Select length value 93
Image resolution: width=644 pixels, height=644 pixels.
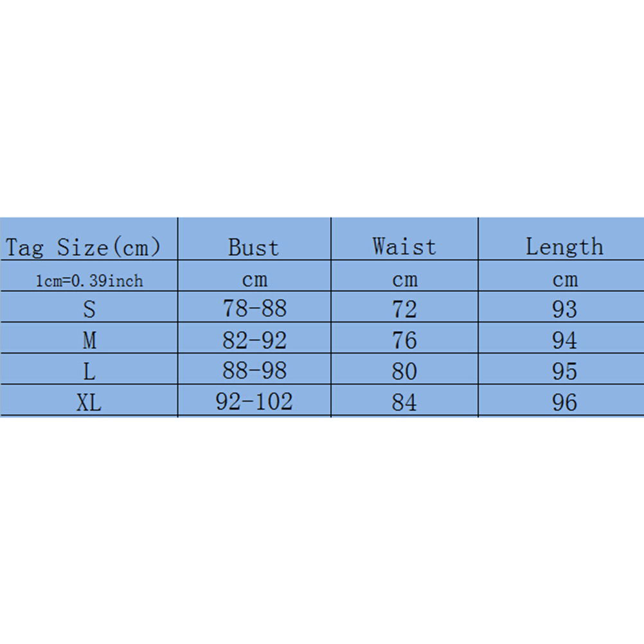pos(564,310)
